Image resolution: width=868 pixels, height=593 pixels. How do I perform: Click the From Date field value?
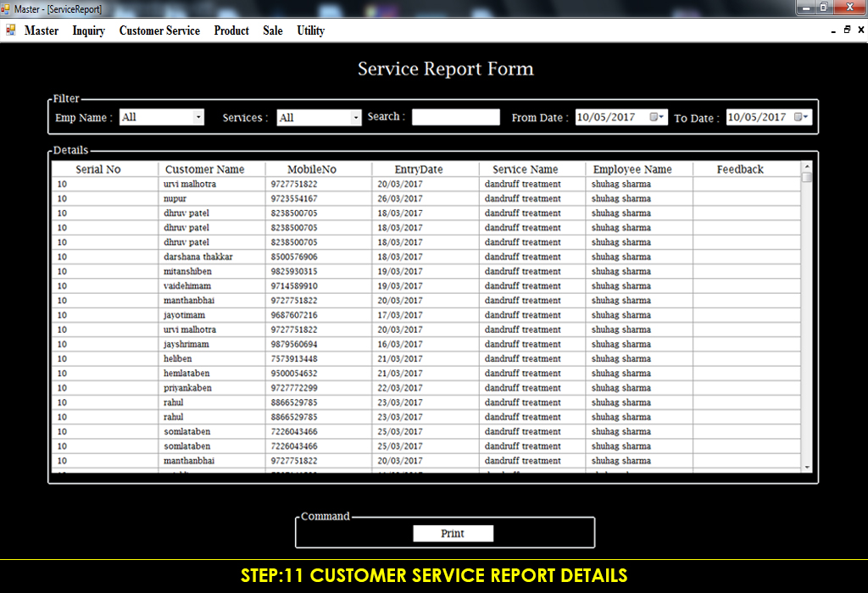pos(606,117)
